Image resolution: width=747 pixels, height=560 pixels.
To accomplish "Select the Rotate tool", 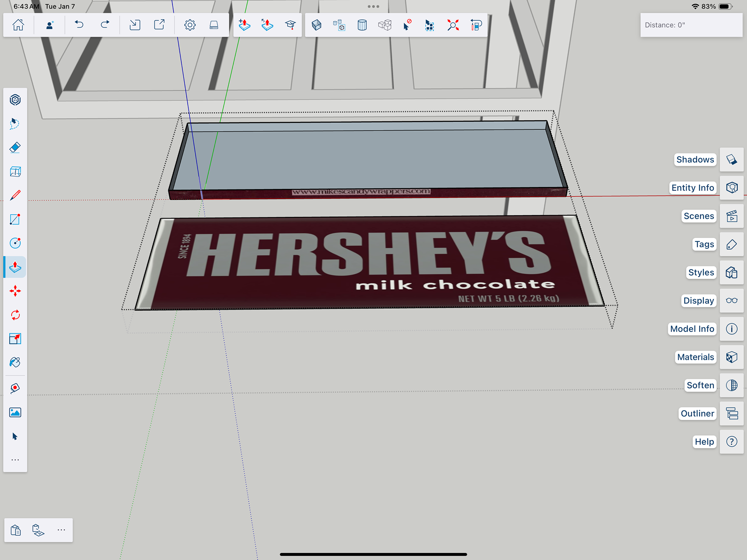I will 15,315.
